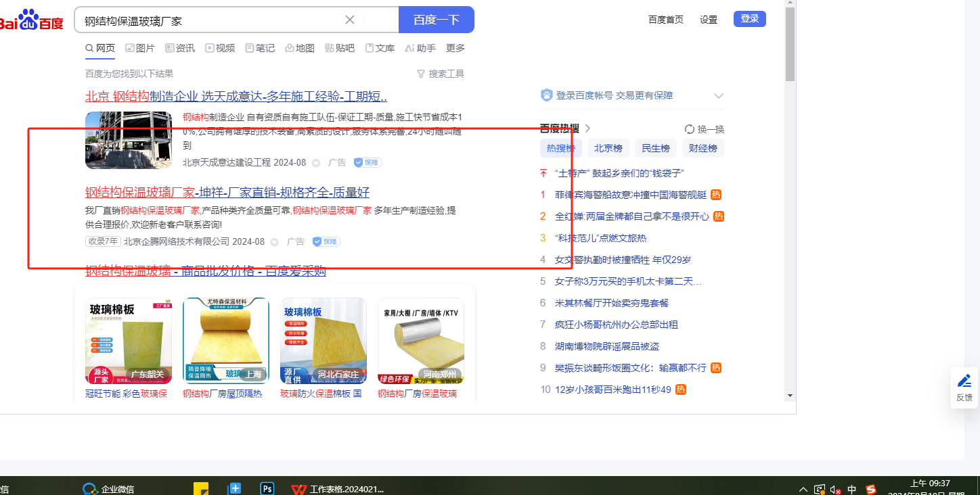Select the 热搜榜 tab

click(561, 148)
